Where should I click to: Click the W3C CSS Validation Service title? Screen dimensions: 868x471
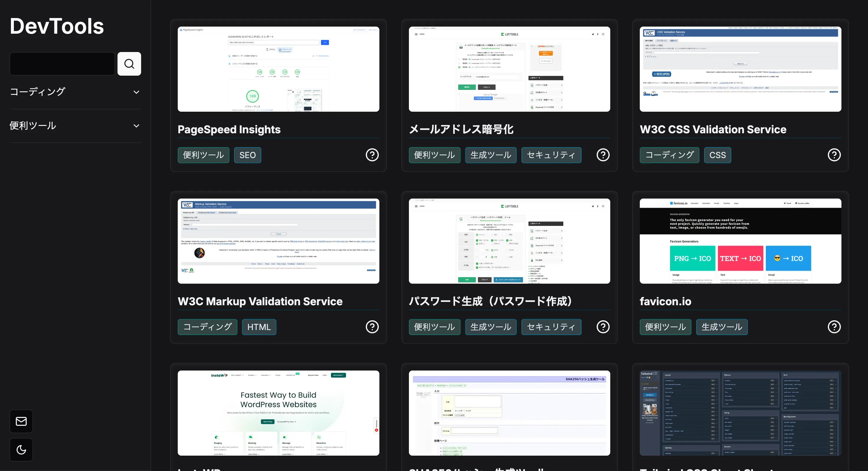tap(713, 129)
